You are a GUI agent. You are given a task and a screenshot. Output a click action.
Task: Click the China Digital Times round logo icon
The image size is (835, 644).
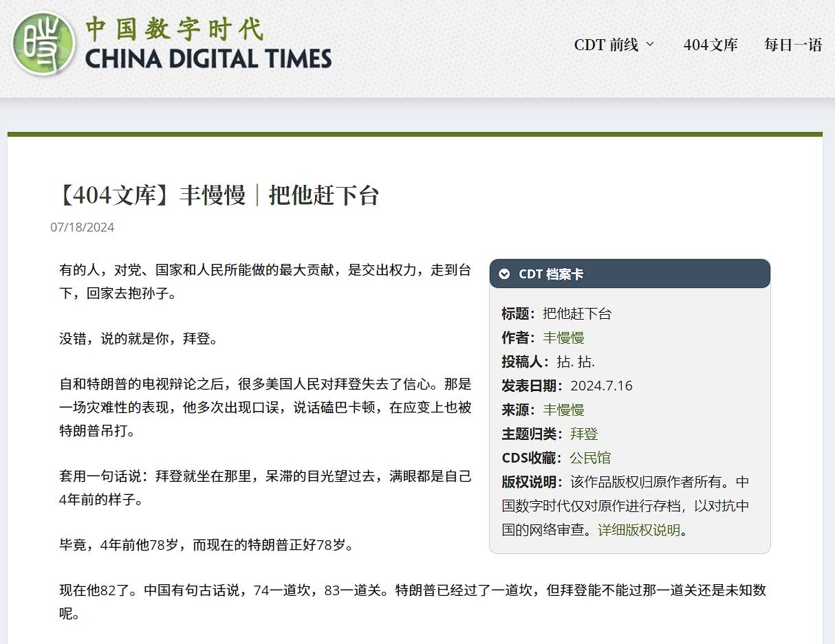(43, 44)
